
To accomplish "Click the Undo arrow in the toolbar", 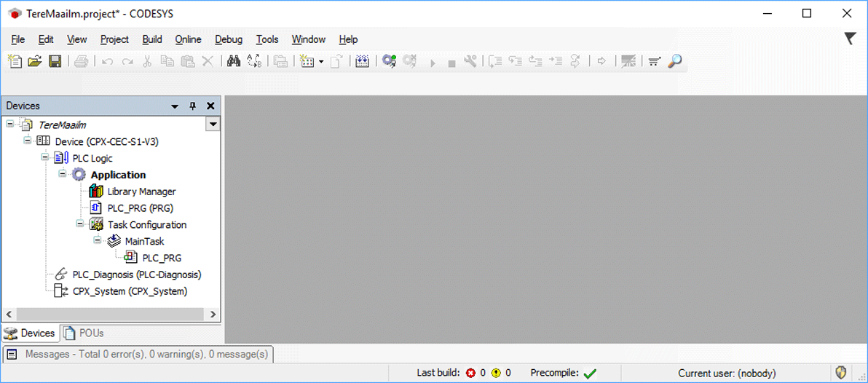I will coord(107,62).
